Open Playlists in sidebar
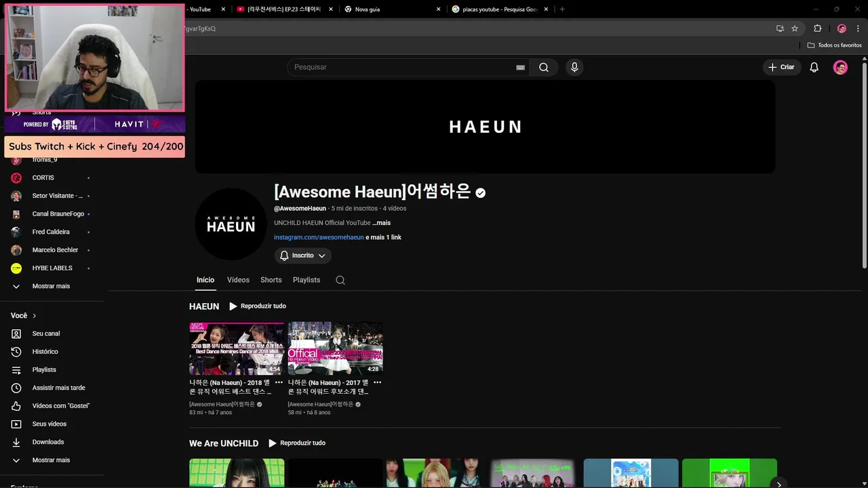This screenshot has width=868, height=488. [x=51, y=370]
